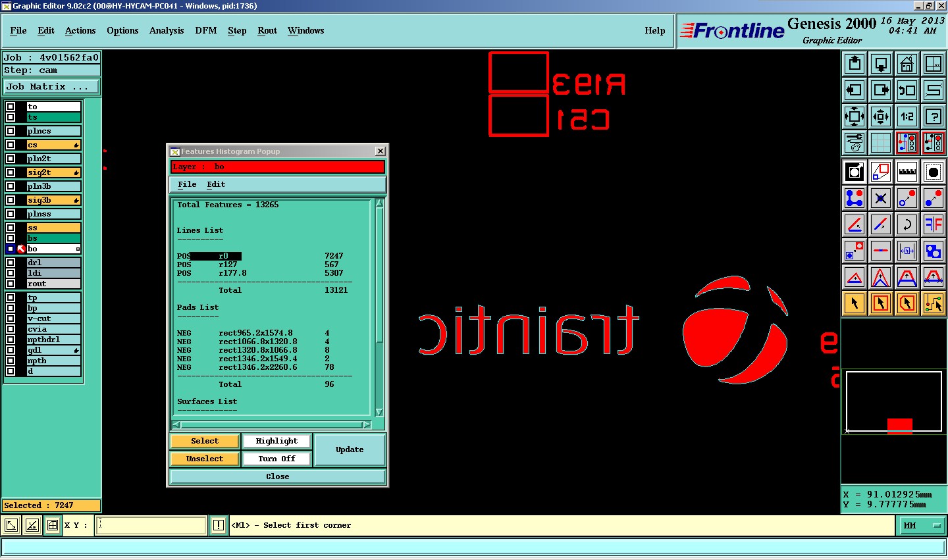948x560 pixels.
Task: Click the Turn Off button
Action: pyautogui.click(x=276, y=459)
